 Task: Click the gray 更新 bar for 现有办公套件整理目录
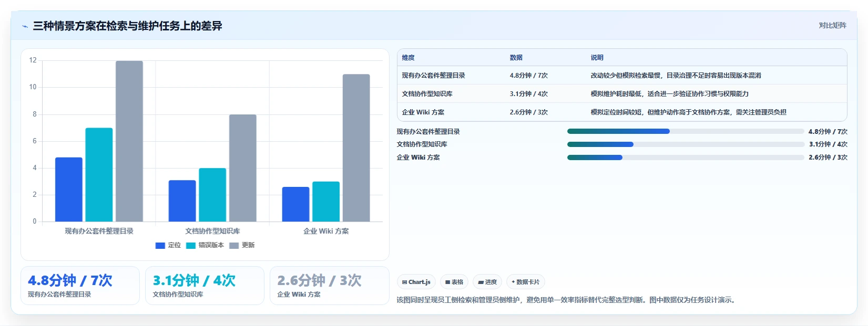pos(129,141)
